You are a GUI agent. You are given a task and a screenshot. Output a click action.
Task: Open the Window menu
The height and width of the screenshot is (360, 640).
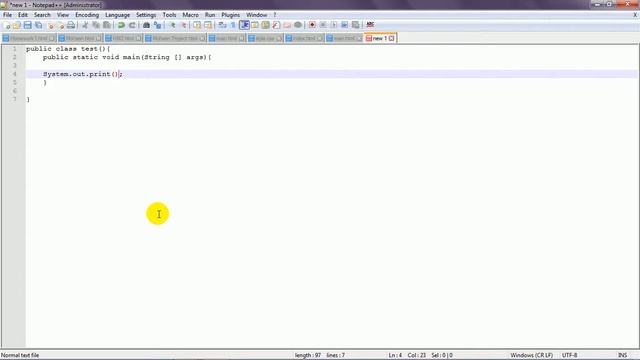(256, 15)
